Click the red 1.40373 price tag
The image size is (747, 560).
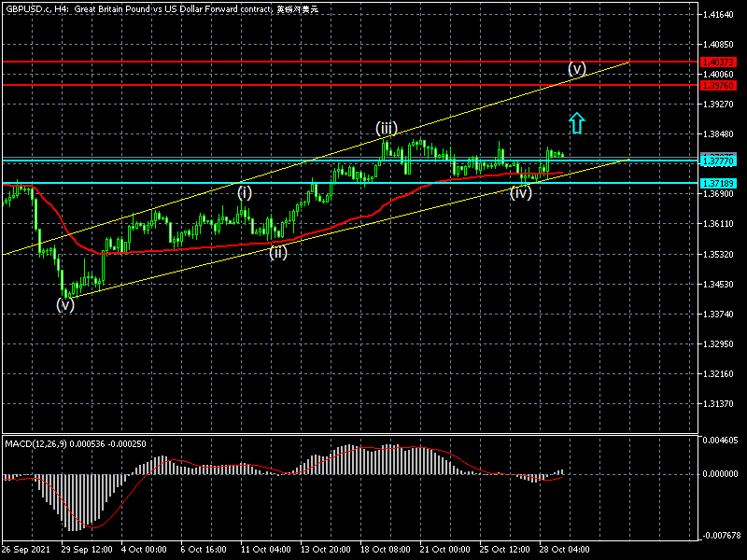pos(718,62)
